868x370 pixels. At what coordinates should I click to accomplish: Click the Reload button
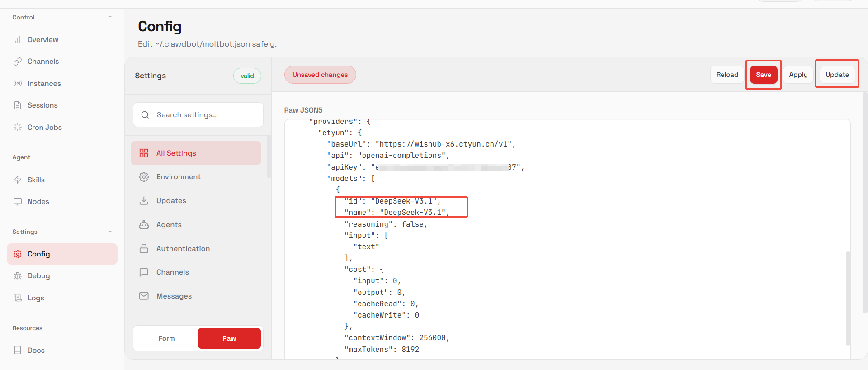click(727, 75)
